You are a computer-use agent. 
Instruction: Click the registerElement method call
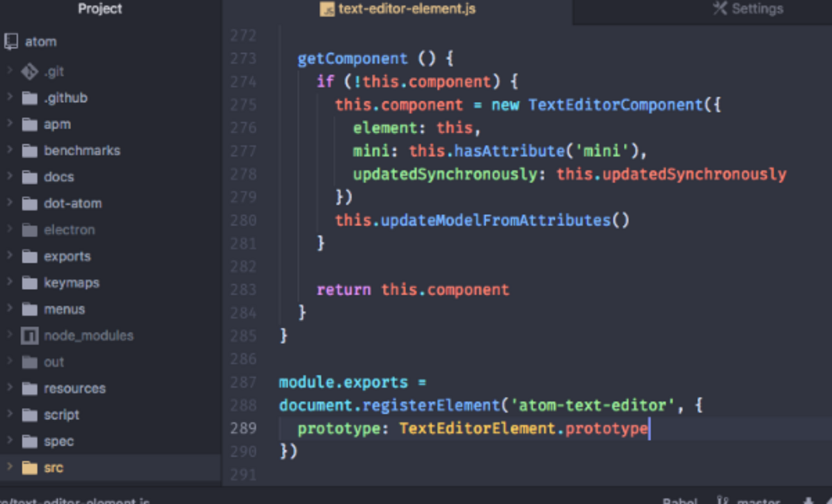[432, 405]
